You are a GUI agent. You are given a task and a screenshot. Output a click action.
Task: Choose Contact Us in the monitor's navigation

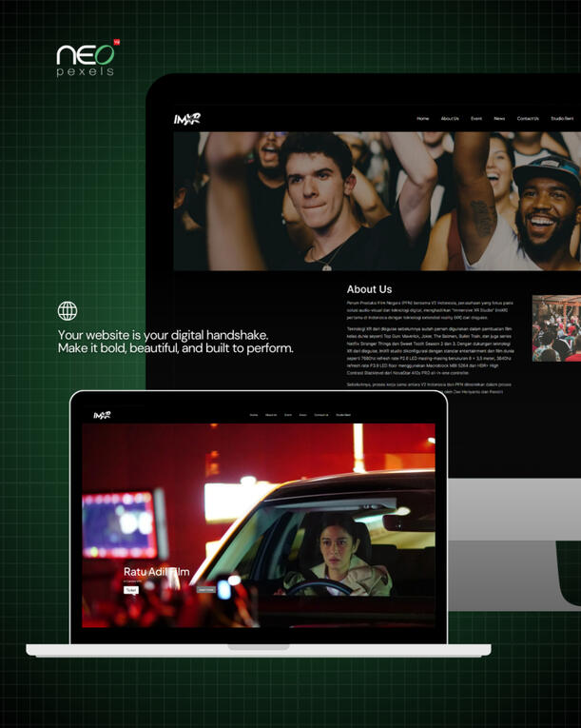click(528, 119)
